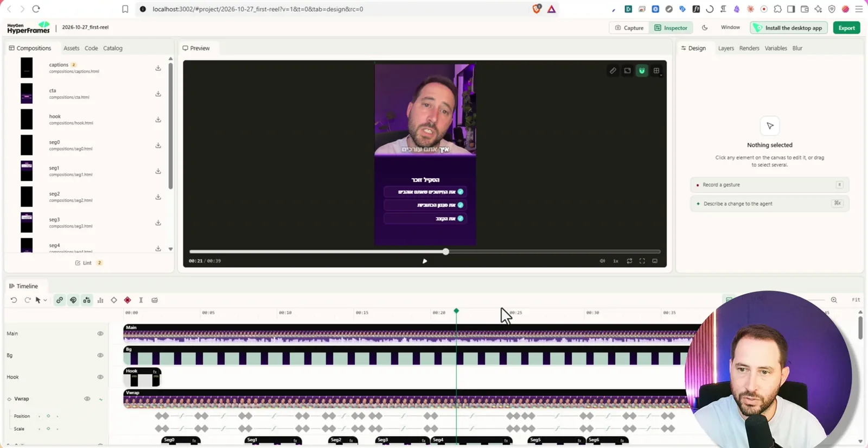The image size is (868, 448).
Task: Toggle the loop playback icon
Action: tap(629, 261)
